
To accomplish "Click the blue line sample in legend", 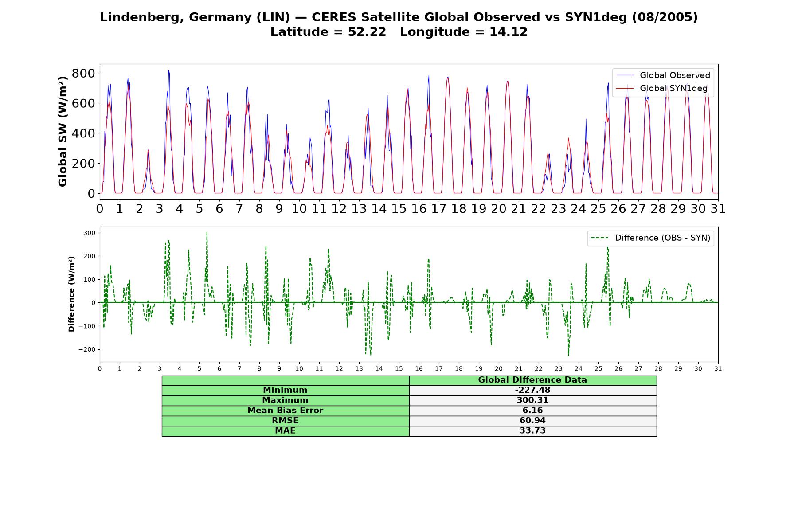I will pyautogui.click(x=625, y=75).
